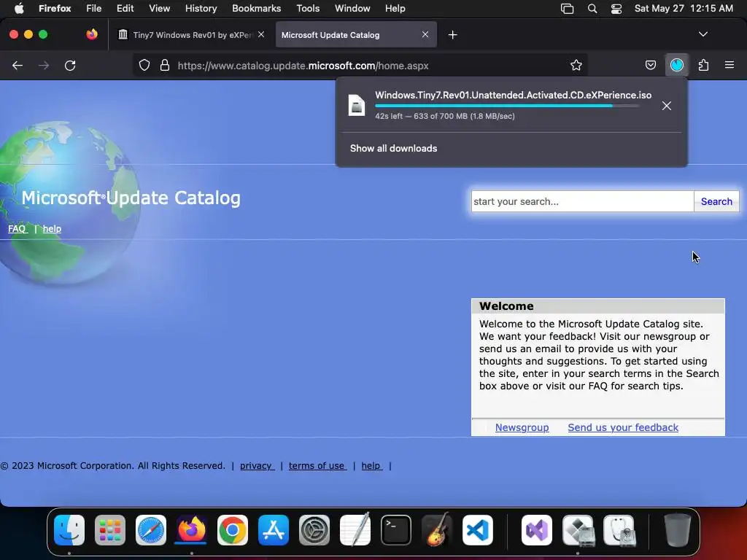Open the Extensions puzzle icon
Screen dimensions: 747x560
[x=703, y=65]
